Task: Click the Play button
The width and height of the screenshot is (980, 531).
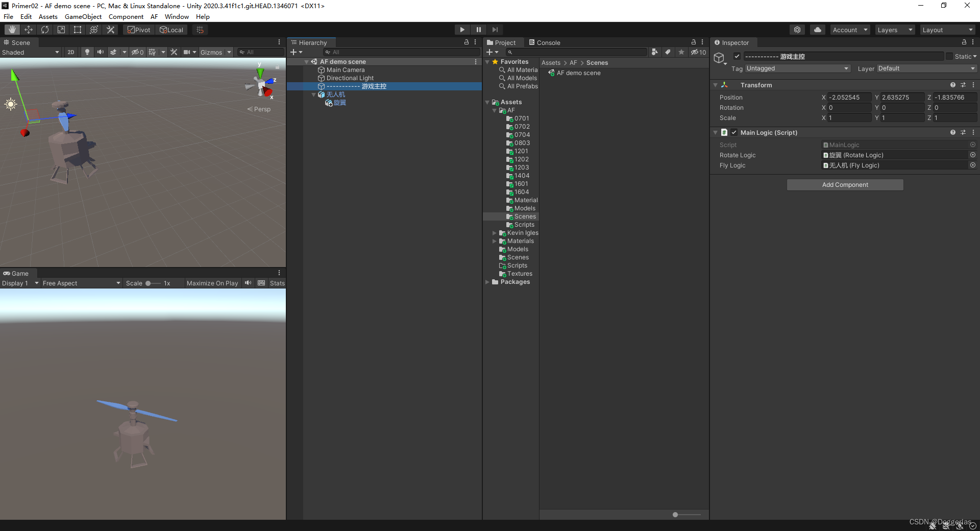Action: [462, 30]
